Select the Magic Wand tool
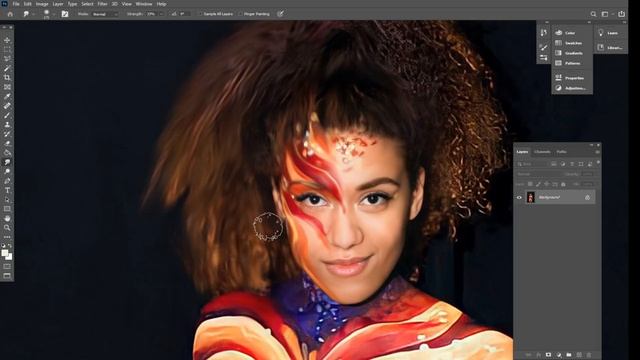This screenshot has width=640, height=360. pos(7,68)
